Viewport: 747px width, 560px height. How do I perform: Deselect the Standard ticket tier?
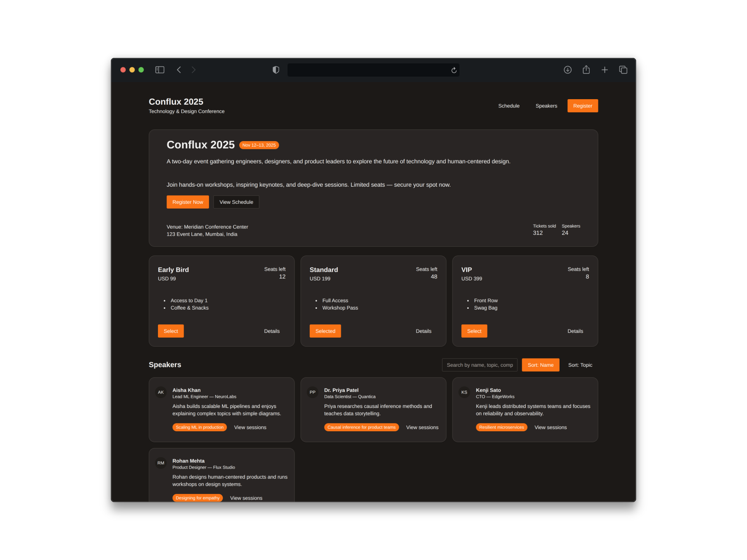(x=325, y=331)
